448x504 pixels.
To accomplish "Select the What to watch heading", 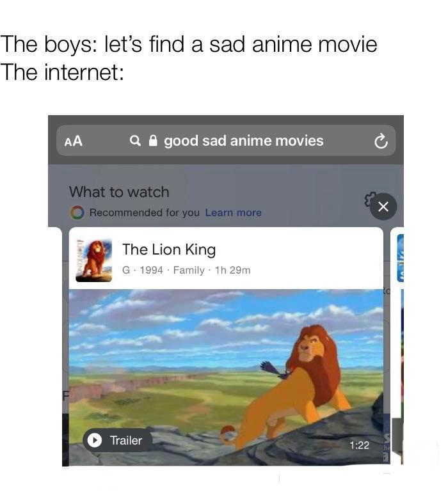I will (119, 192).
